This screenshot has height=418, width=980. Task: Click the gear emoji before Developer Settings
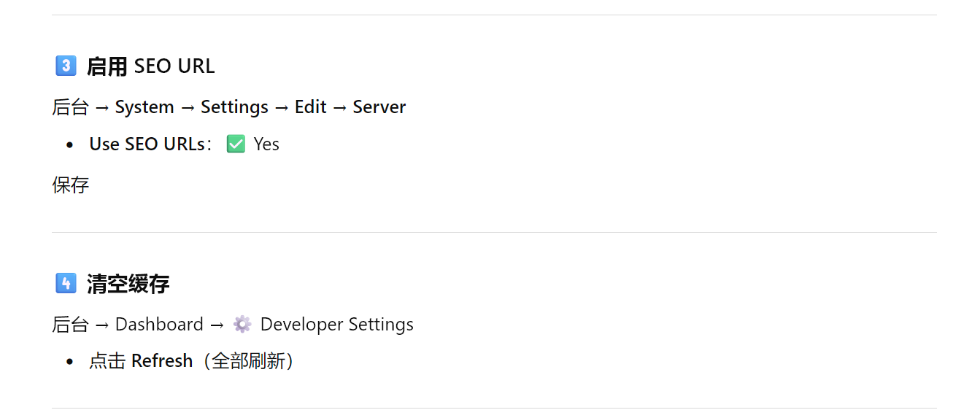click(x=242, y=324)
